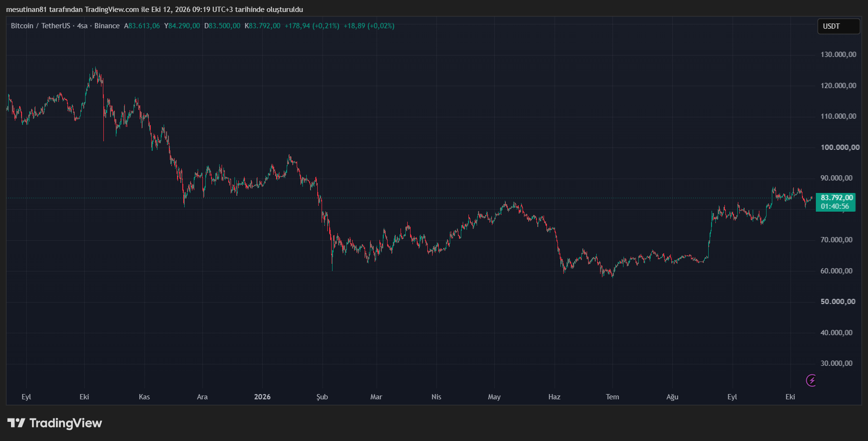Click the high value Y84.290,00
The image size is (868, 441).
pos(182,26)
